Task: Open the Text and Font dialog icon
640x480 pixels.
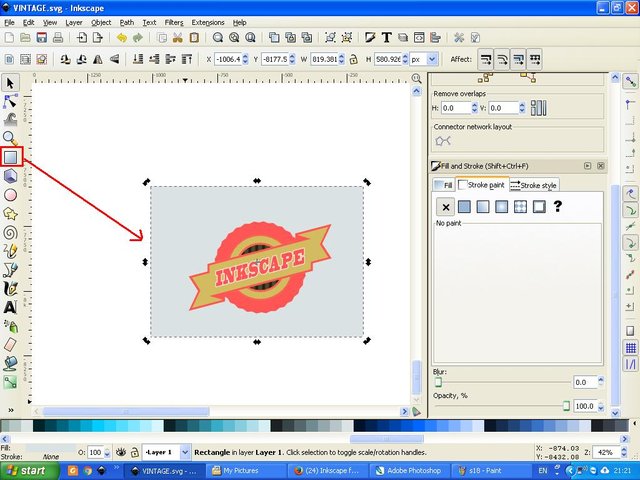Action: click(x=386, y=38)
